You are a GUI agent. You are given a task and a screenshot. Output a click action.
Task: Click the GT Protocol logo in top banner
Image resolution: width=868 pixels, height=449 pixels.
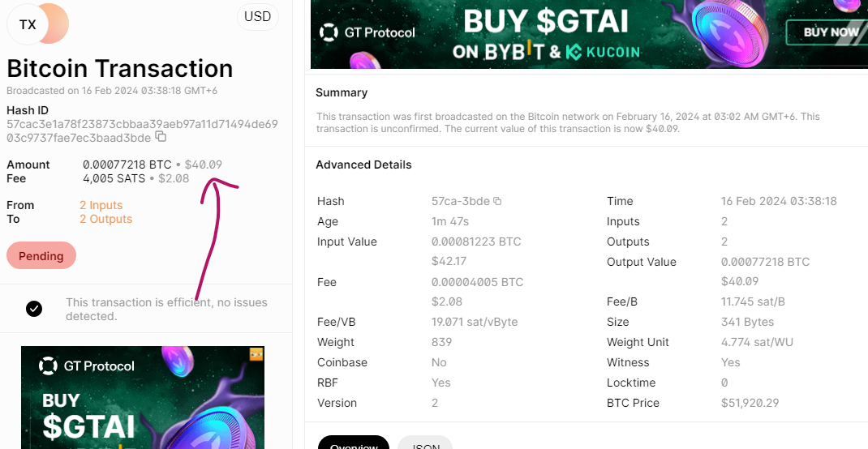pos(367,32)
